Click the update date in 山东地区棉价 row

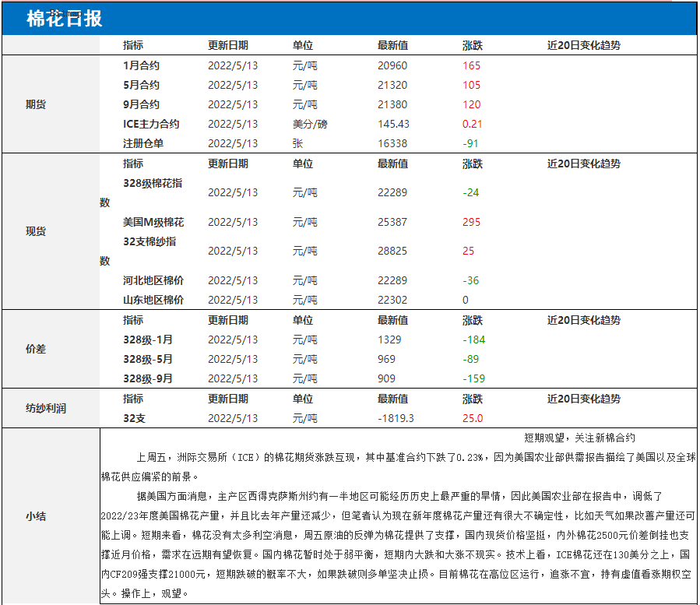coord(233,300)
